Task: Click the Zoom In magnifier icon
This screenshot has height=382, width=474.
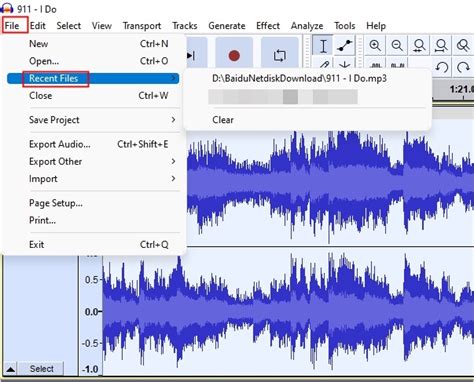Action: tap(375, 45)
